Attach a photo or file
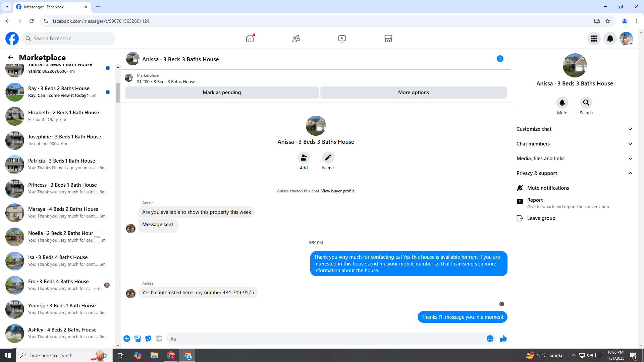Viewport: 644px width, 362px height. pos(138,339)
